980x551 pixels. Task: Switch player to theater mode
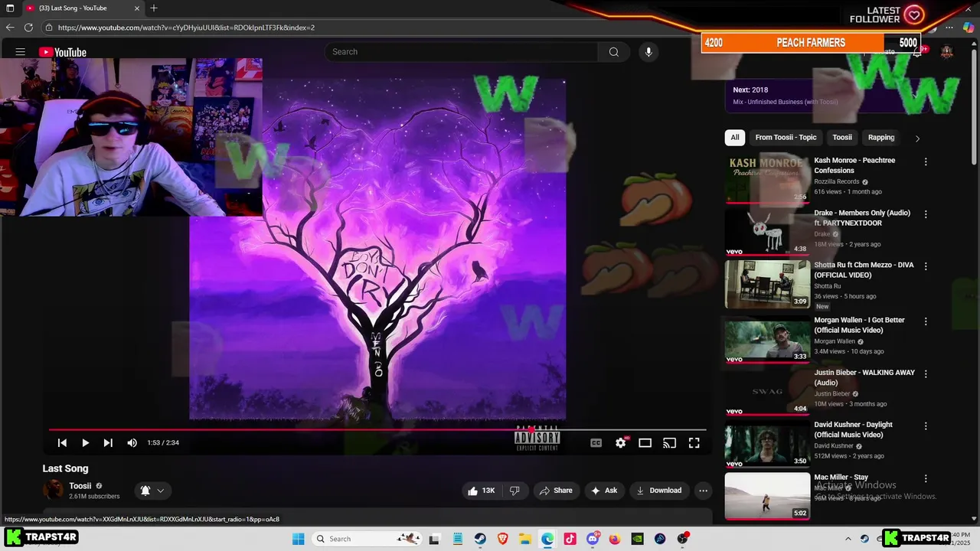pos(645,443)
